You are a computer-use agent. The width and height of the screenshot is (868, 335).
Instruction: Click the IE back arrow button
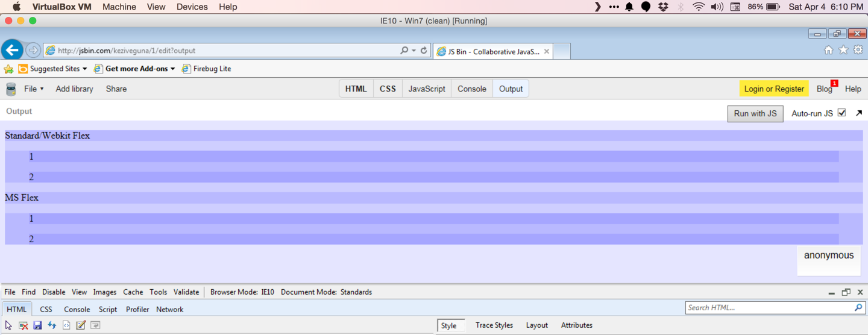click(x=12, y=50)
